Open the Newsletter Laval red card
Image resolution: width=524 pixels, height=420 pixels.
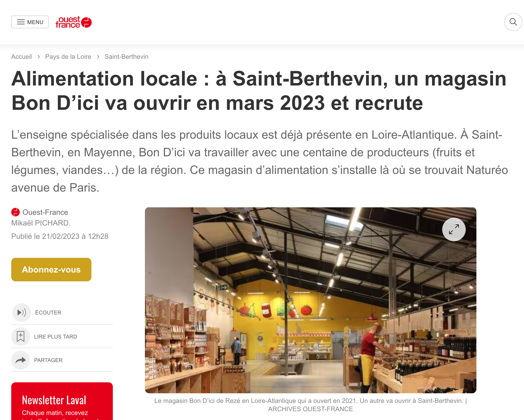tap(62, 401)
